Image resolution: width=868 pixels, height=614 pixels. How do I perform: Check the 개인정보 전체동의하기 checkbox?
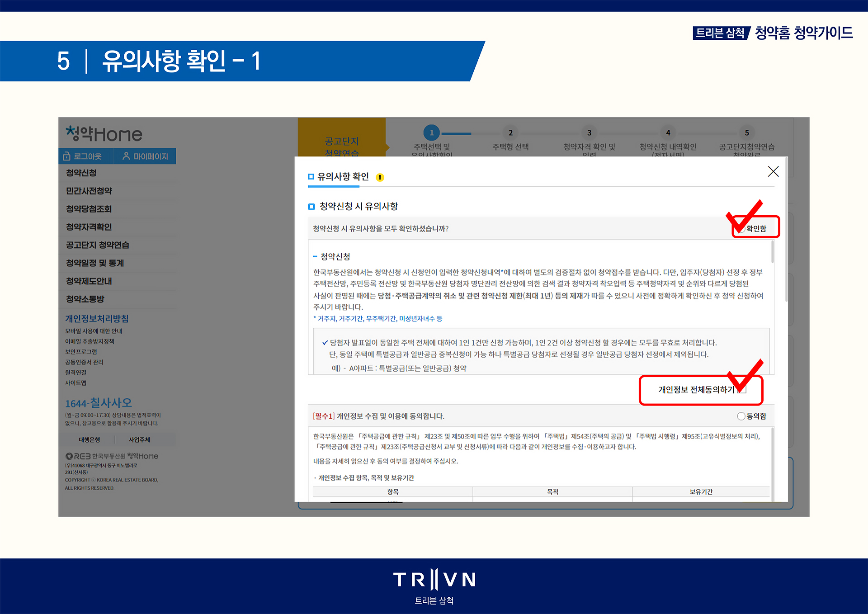(742, 390)
